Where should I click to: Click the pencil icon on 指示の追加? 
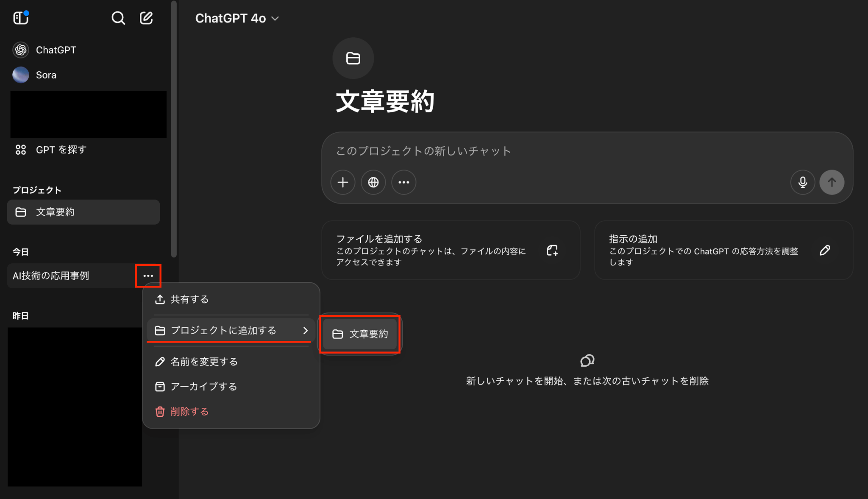click(x=825, y=251)
